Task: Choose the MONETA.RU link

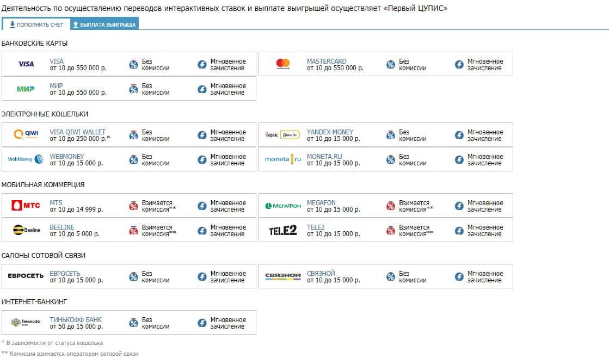Action: (324, 156)
